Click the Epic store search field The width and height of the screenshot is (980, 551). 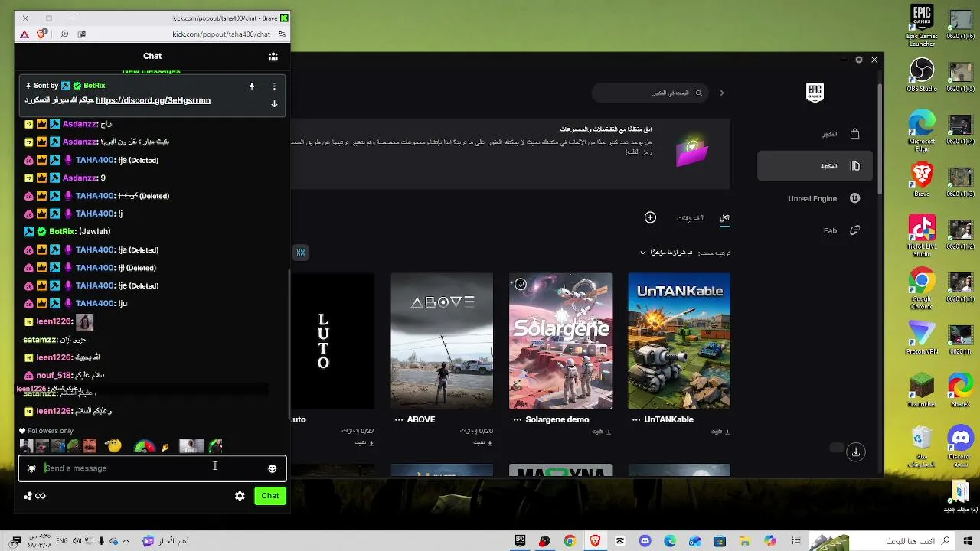point(651,93)
